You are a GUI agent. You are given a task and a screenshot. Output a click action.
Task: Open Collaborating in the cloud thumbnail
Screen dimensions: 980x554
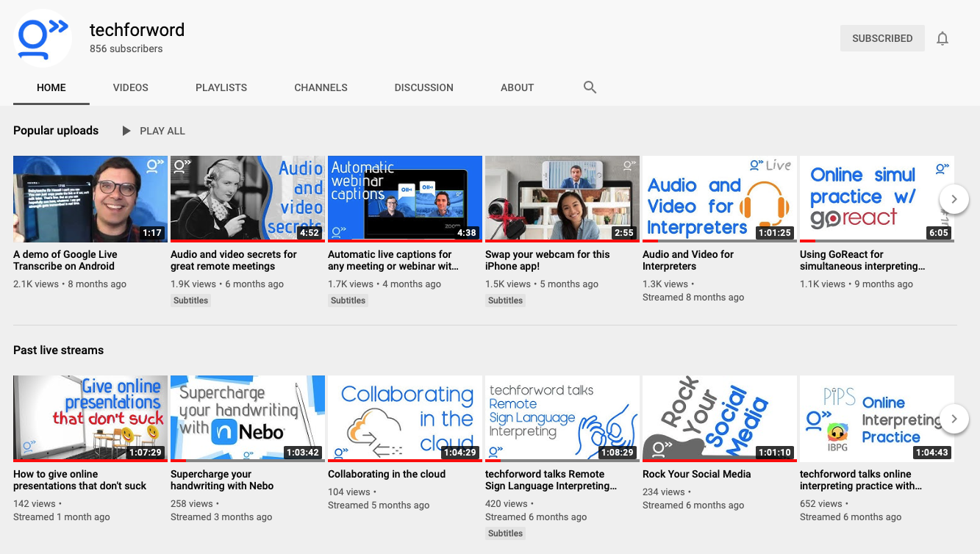pos(405,419)
